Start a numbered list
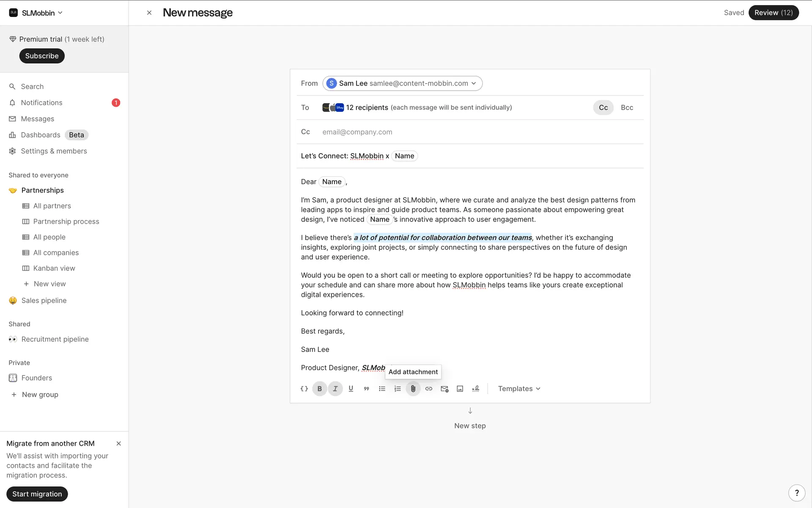812x508 pixels. tap(398, 389)
